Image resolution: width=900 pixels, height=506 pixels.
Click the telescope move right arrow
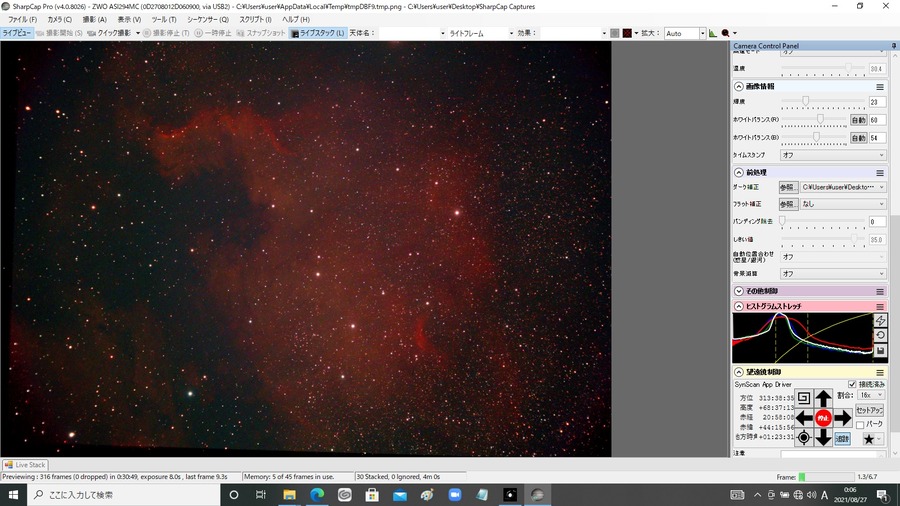pos(843,418)
